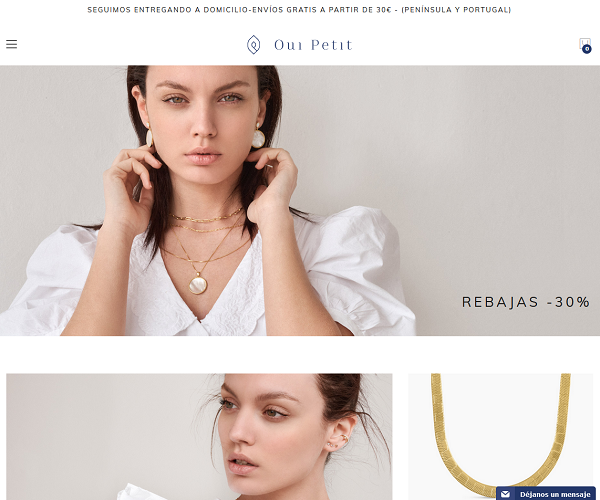The width and height of the screenshot is (600, 500).
Task: Click the cart item count badge
Action: click(587, 49)
